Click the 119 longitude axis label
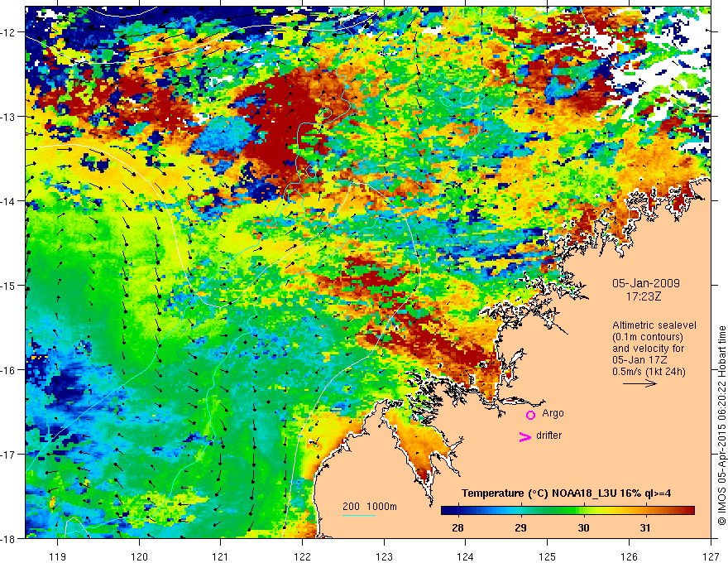This screenshot has height=563, width=728. coord(58,556)
